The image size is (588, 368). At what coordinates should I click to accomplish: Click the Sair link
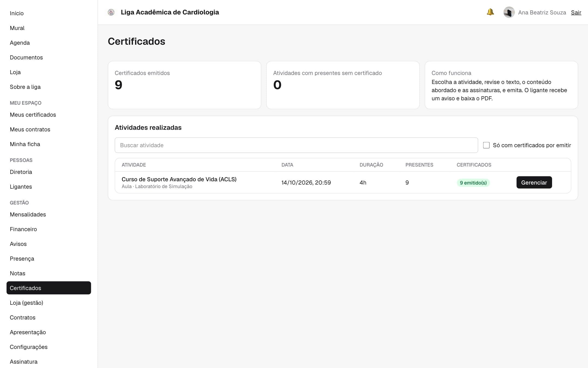coord(576,13)
